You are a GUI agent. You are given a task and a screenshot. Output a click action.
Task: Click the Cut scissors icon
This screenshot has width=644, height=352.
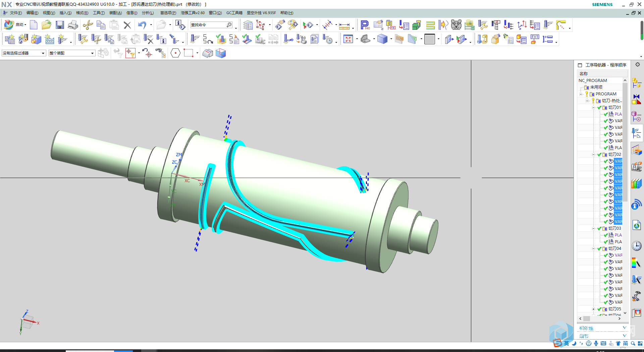(88, 25)
